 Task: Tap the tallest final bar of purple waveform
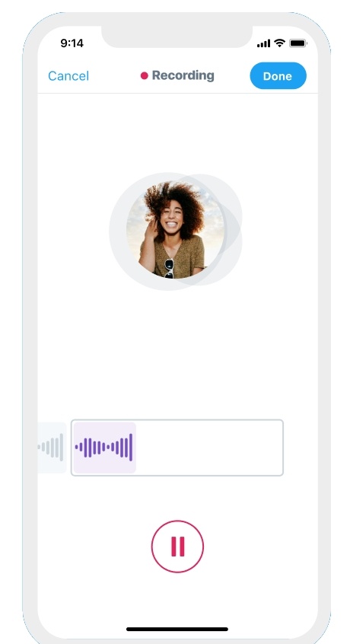click(131, 448)
